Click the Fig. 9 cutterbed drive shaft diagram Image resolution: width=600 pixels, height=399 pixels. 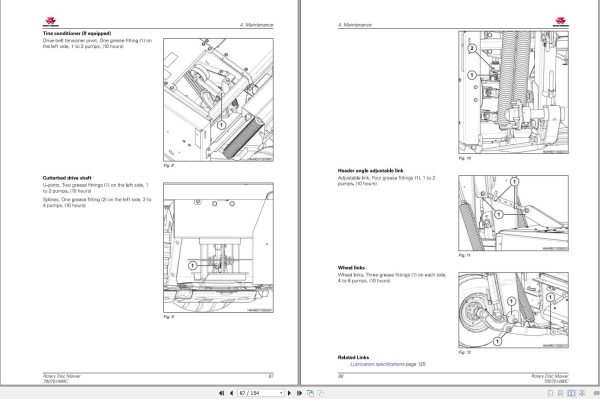tap(218, 248)
